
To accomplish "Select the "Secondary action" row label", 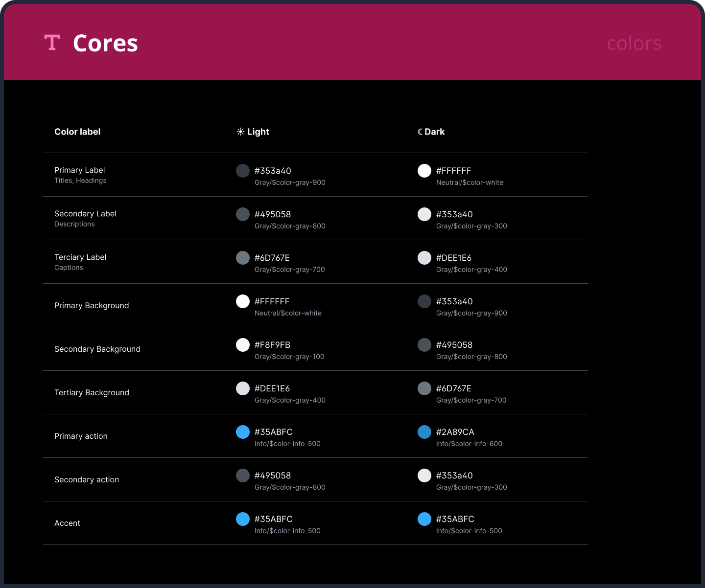I will pos(87,479).
